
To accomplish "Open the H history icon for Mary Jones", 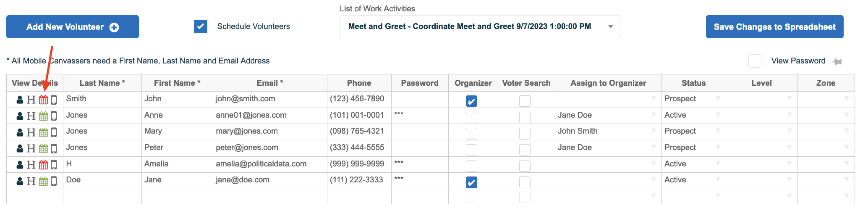I will [31, 132].
